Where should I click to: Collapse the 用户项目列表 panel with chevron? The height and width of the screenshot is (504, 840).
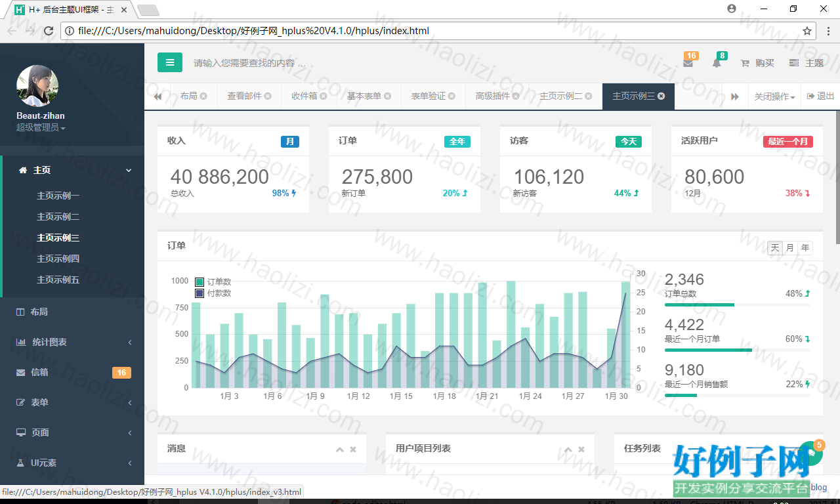(x=568, y=450)
